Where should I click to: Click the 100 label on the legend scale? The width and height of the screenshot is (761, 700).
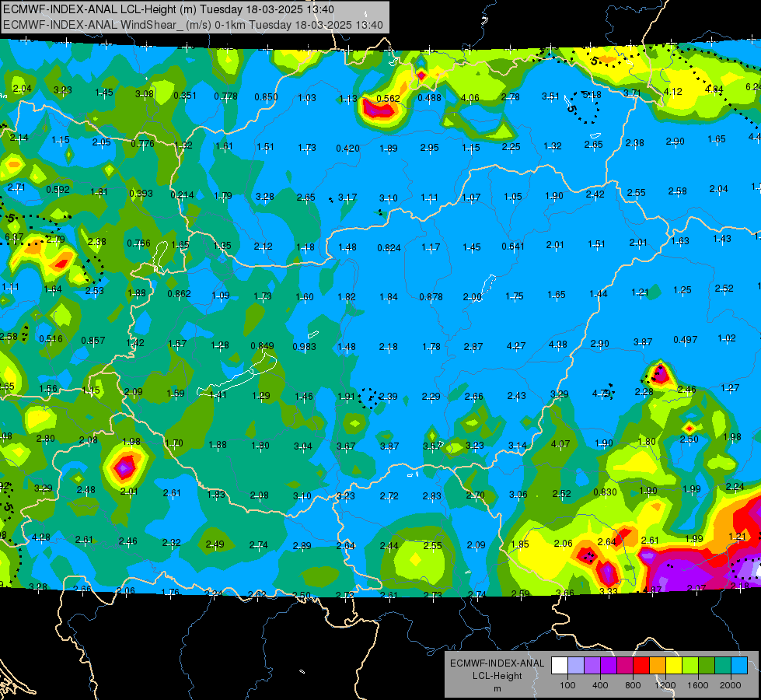click(568, 685)
